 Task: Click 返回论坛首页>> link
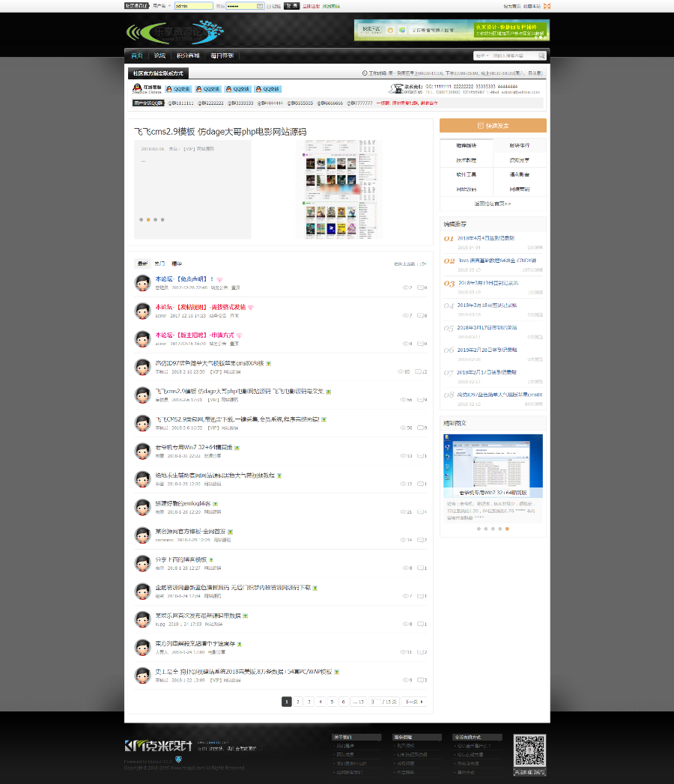tap(493, 204)
